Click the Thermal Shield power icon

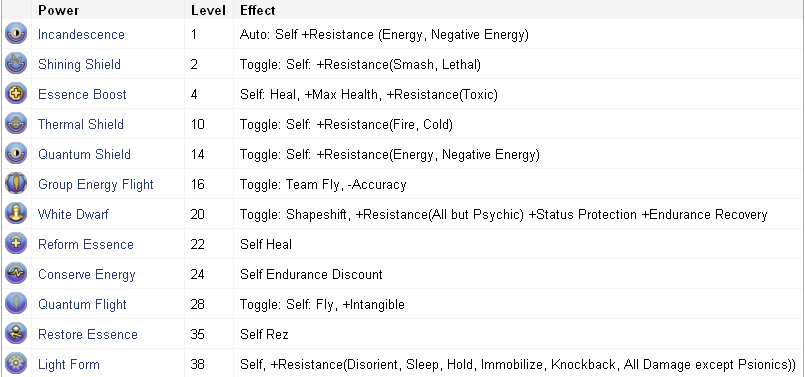[16, 124]
